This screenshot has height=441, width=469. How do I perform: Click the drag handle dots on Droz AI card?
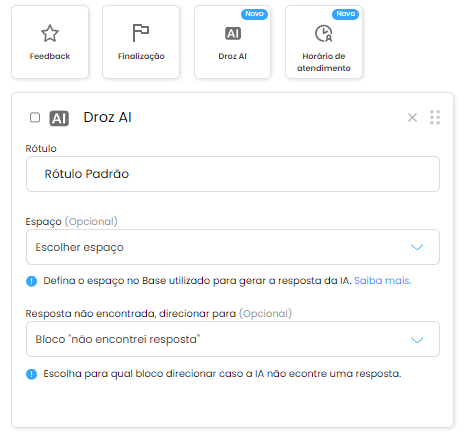point(435,117)
